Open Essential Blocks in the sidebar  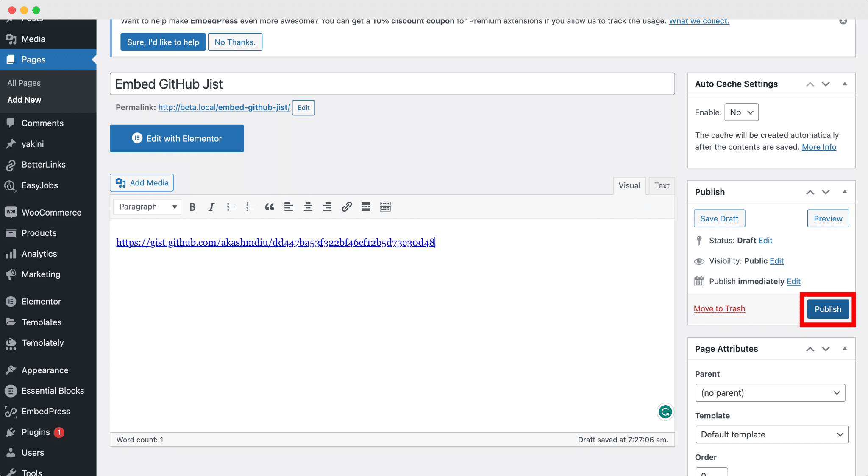tap(48, 391)
